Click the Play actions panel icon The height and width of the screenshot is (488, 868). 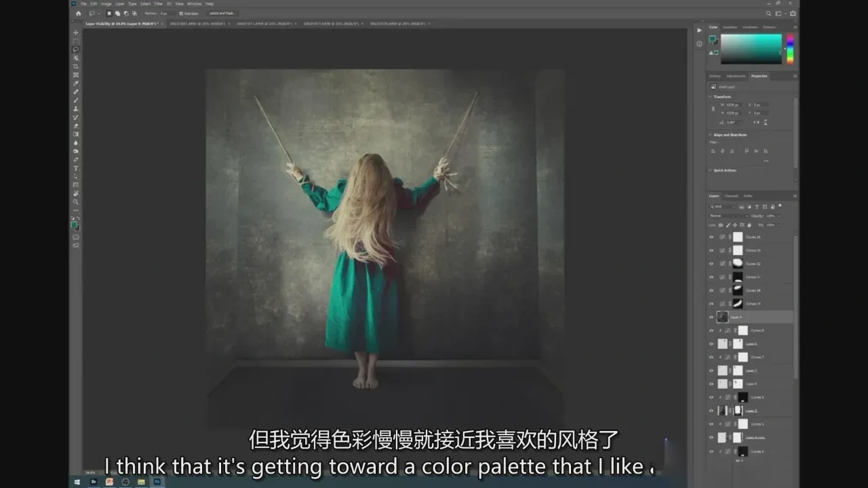[699, 30]
